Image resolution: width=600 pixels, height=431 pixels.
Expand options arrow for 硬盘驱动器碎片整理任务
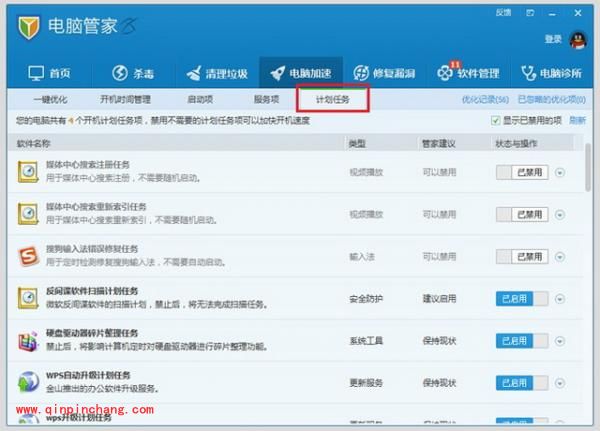coord(560,341)
